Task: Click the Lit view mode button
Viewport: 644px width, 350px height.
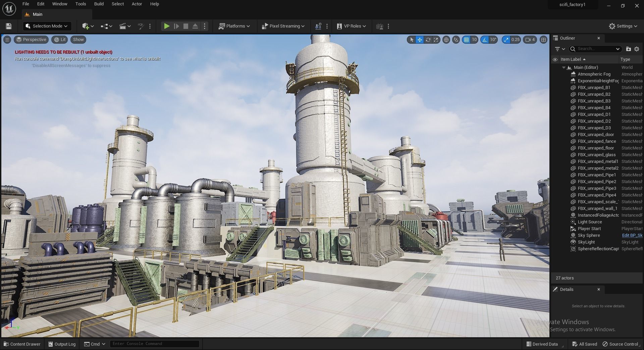Action: [x=60, y=40]
